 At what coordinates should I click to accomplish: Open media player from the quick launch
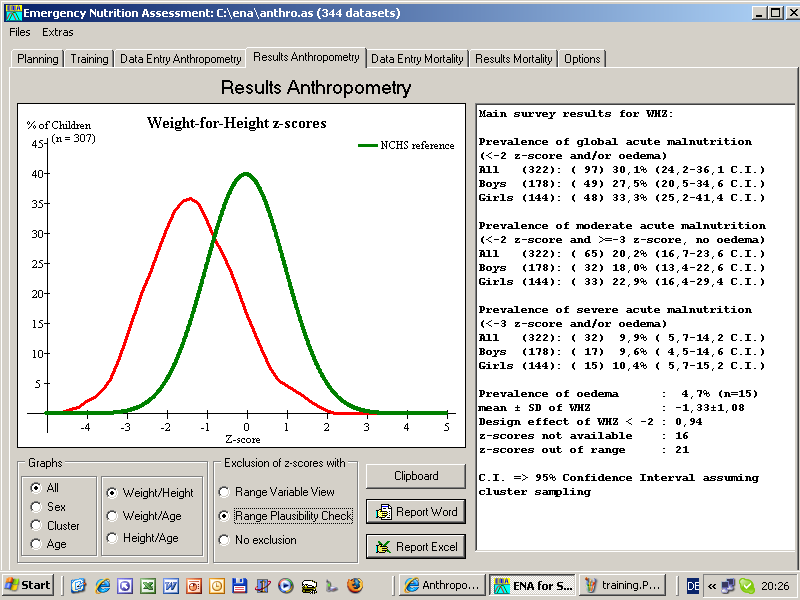coord(285,585)
